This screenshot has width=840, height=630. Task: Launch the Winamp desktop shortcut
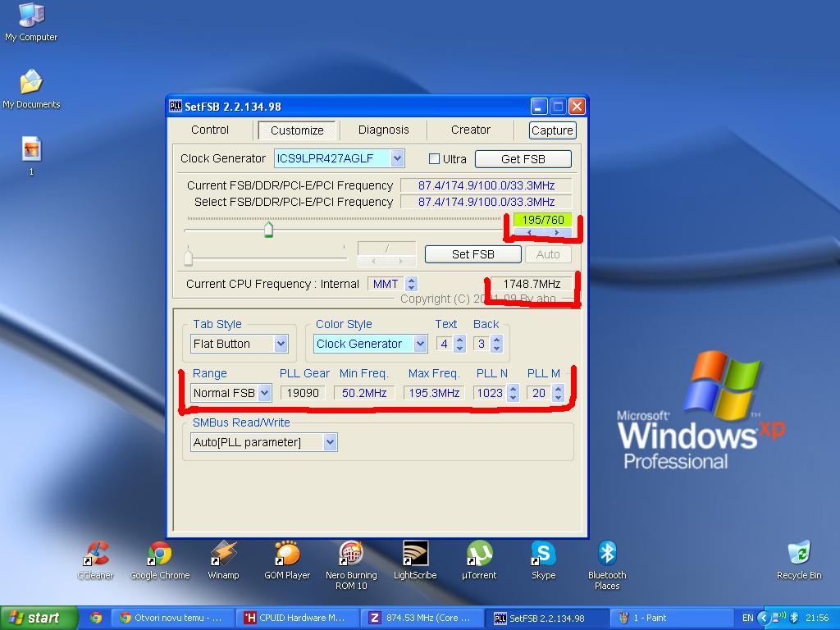point(223,559)
